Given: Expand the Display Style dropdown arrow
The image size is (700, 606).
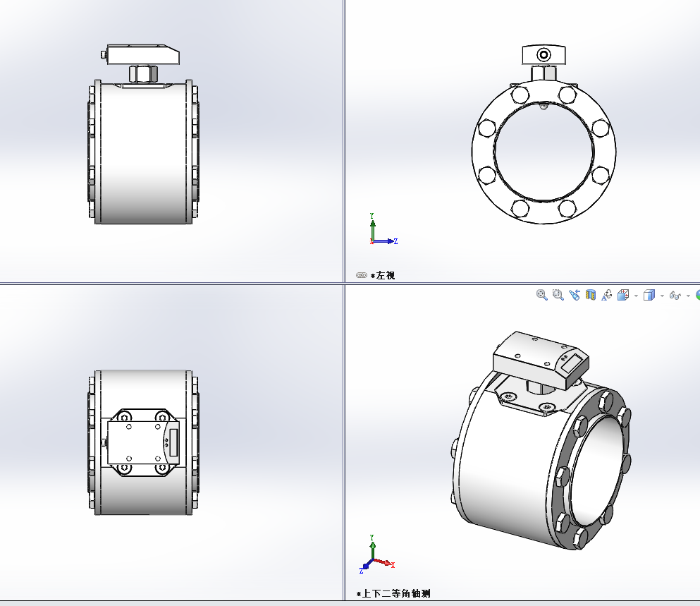Looking at the screenshot, I should 662,296.
